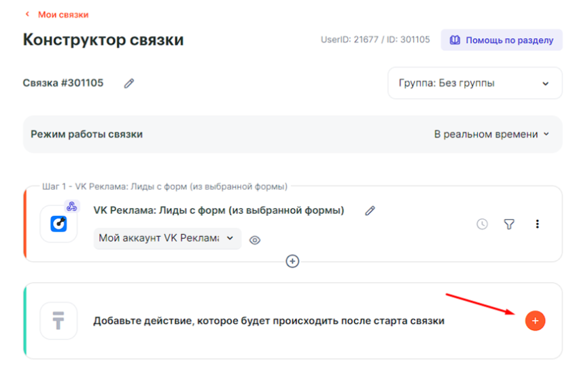Click the Добавьте действие prompt text
Image resolution: width=588 pixels, height=373 pixels.
tap(269, 321)
